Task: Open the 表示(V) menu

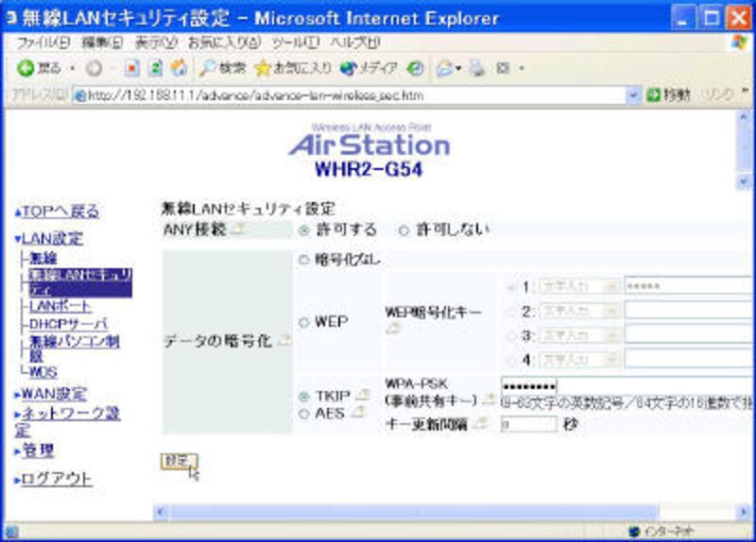Action: coord(156,42)
